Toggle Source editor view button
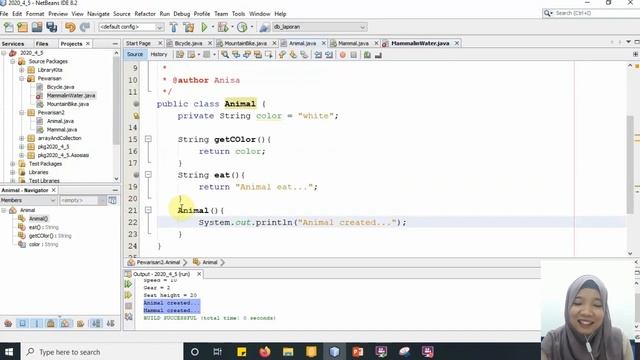The height and width of the screenshot is (360, 640). (x=135, y=54)
